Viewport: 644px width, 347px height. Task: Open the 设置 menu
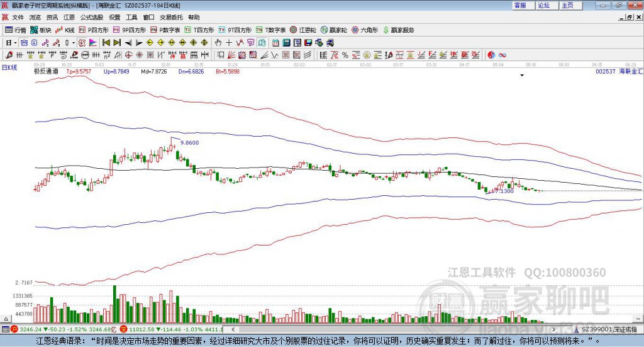[114, 17]
